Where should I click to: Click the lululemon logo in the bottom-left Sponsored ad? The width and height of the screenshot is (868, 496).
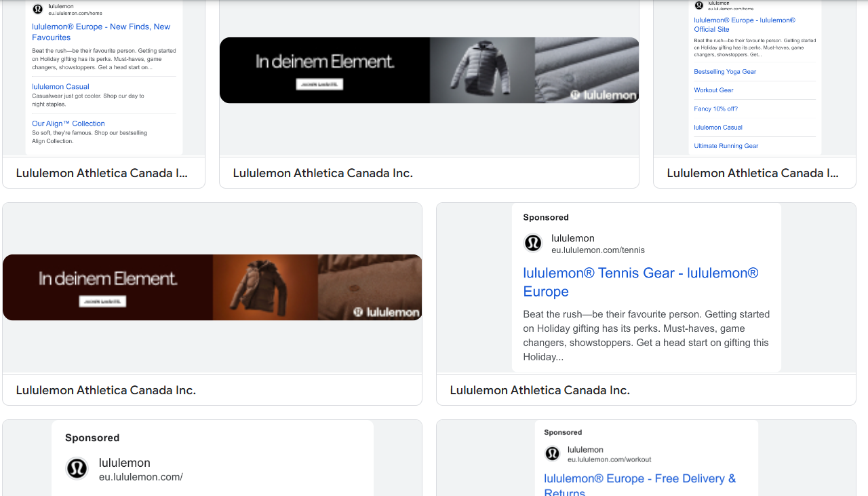point(77,468)
